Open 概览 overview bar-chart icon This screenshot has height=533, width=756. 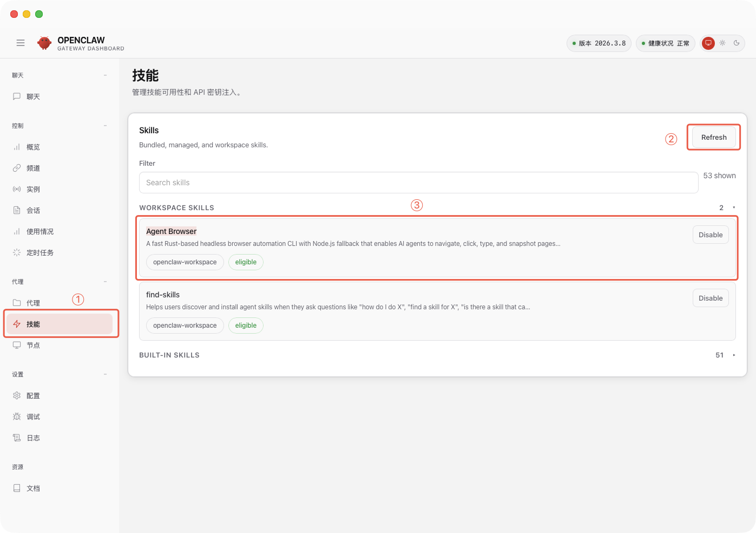point(17,147)
